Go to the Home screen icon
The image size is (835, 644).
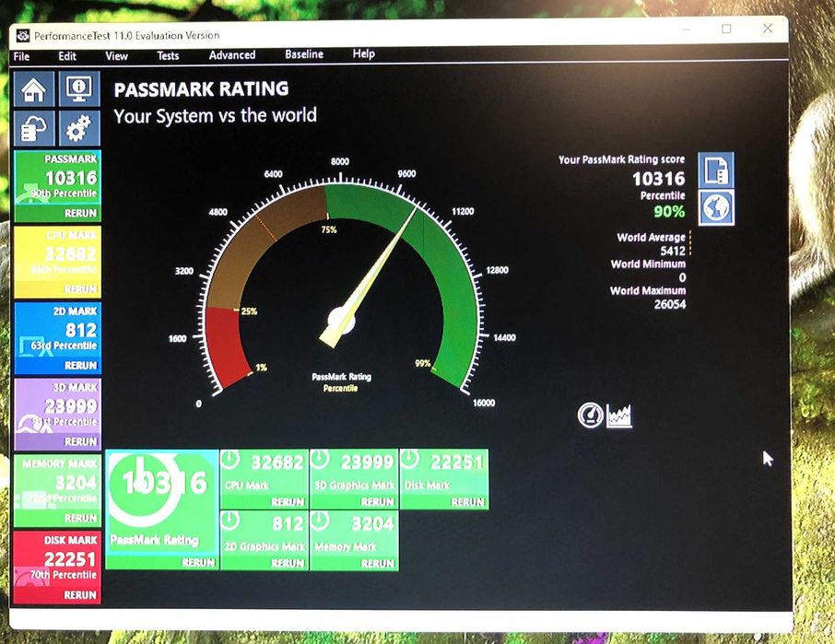click(33, 89)
